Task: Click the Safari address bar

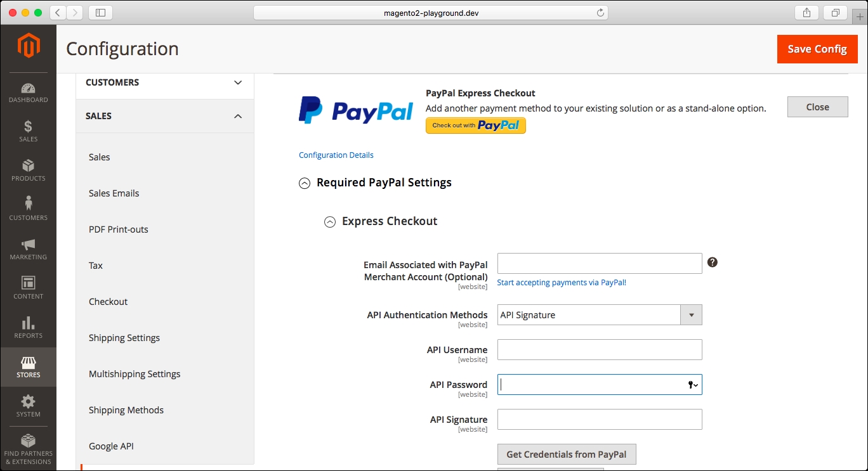Action: pos(430,13)
